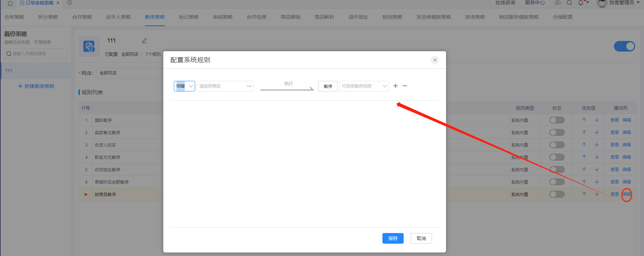Toggle the status switch for 按商品截停
This screenshot has width=644, height=256.
click(x=557, y=194)
